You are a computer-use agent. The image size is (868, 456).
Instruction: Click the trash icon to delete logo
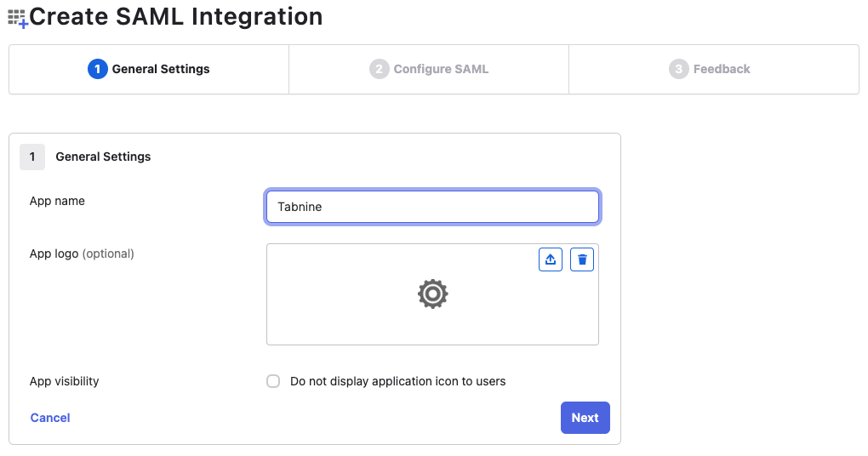click(582, 259)
